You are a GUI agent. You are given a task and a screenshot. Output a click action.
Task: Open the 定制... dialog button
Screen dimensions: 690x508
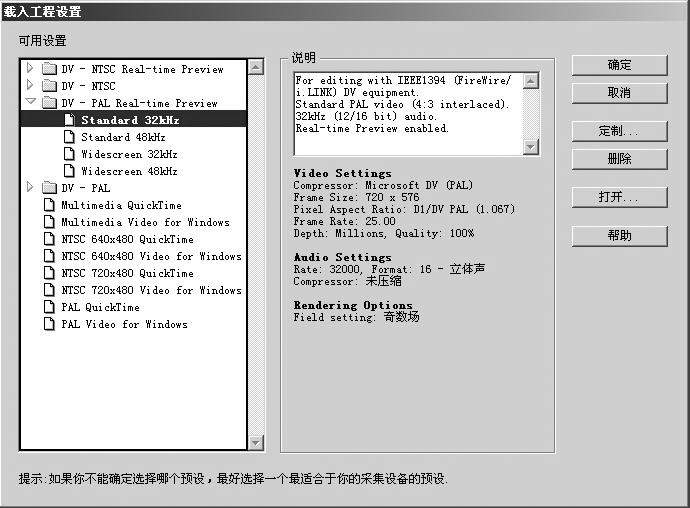pos(620,131)
